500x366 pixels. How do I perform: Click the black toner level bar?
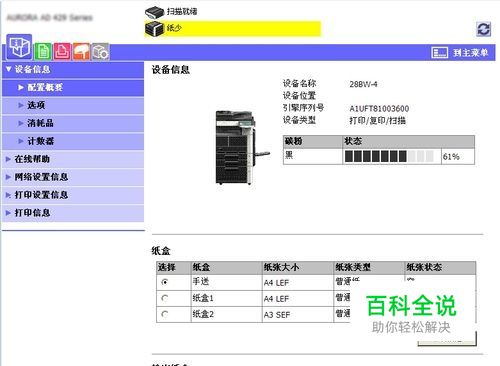click(x=389, y=156)
